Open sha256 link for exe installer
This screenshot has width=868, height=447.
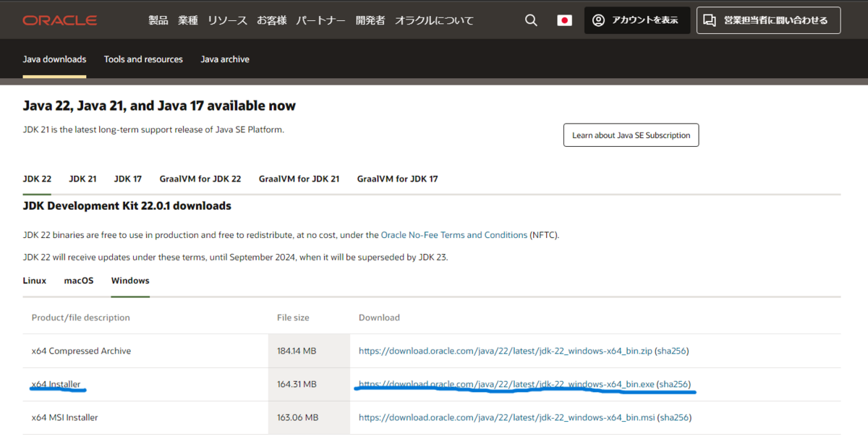pos(673,384)
